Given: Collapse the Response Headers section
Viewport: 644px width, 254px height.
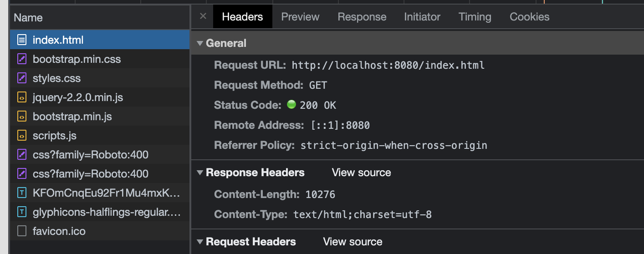Looking at the screenshot, I should (199, 173).
